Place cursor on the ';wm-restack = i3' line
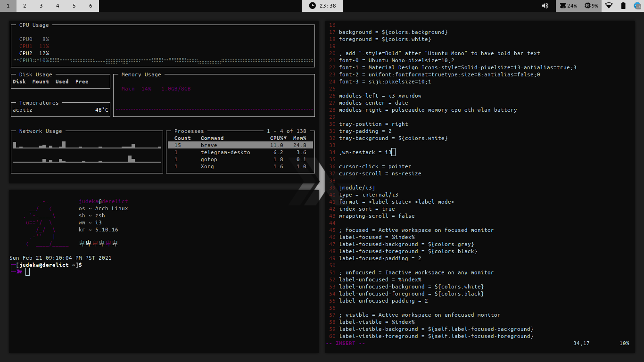The height and width of the screenshot is (362, 644). [x=365, y=152]
